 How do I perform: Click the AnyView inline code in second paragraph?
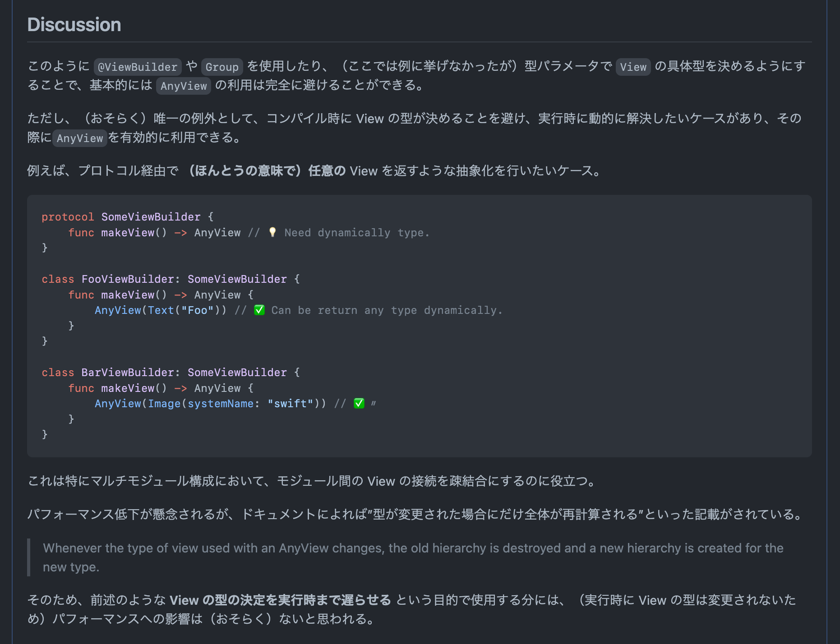[80, 138]
